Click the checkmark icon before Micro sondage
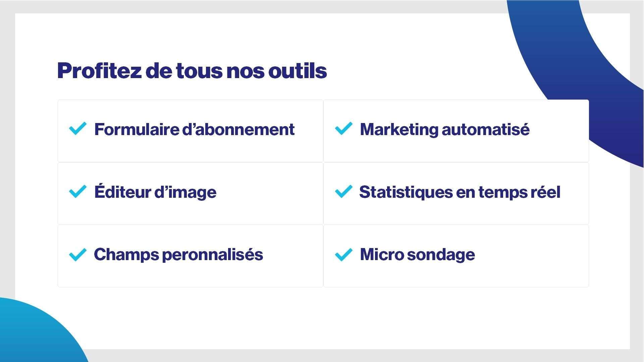644x362 pixels. (343, 254)
